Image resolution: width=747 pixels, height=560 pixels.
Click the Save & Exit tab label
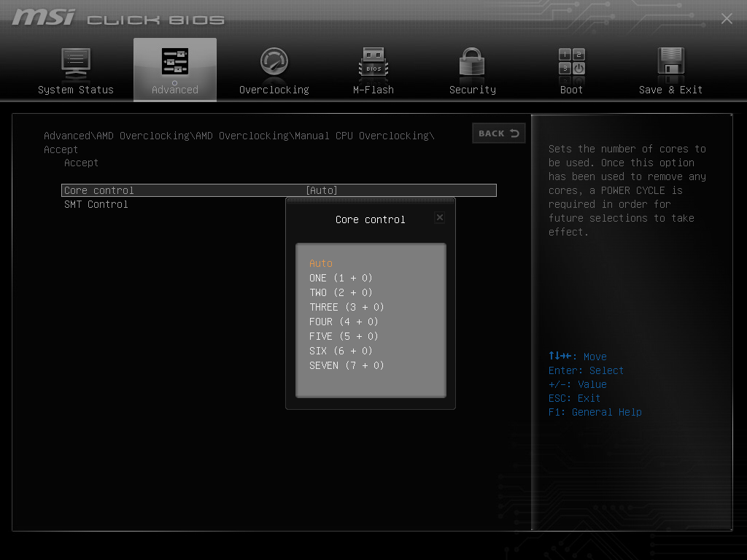click(x=671, y=90)
